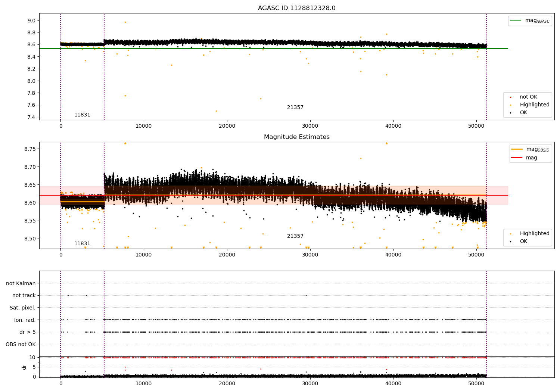Image resolution: width=560 pixels, height=392 pixels.
Task: Click 'OK' in the Magnitude Estimates legend
Action: click(x=523, y=242)
